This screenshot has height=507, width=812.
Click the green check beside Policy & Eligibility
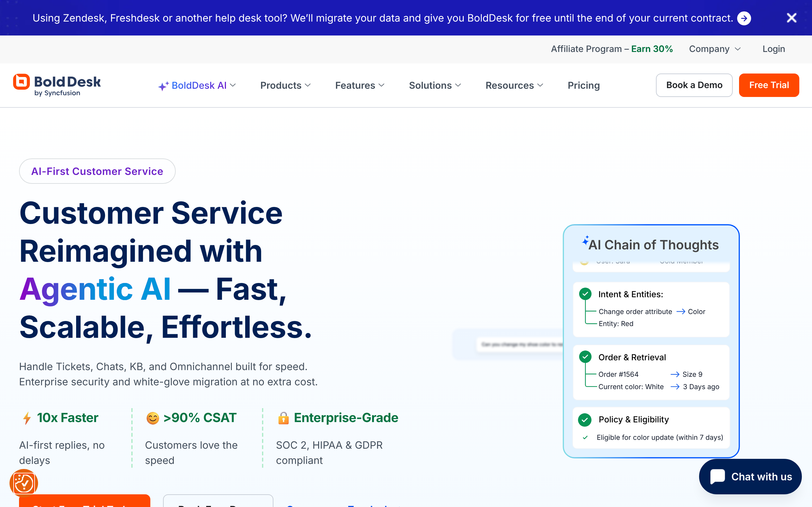[x=585, y=420]
